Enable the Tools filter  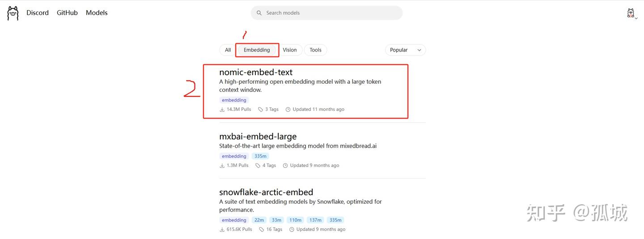[x=315, y=50]
